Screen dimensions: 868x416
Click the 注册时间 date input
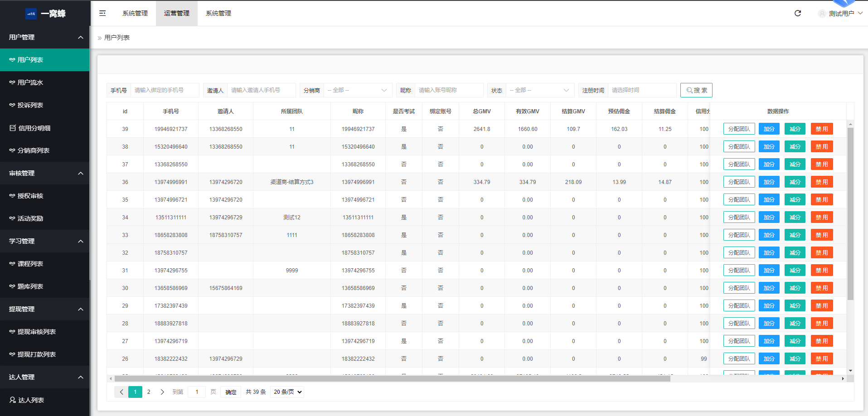pyautogui.click(x=642, y=90)
